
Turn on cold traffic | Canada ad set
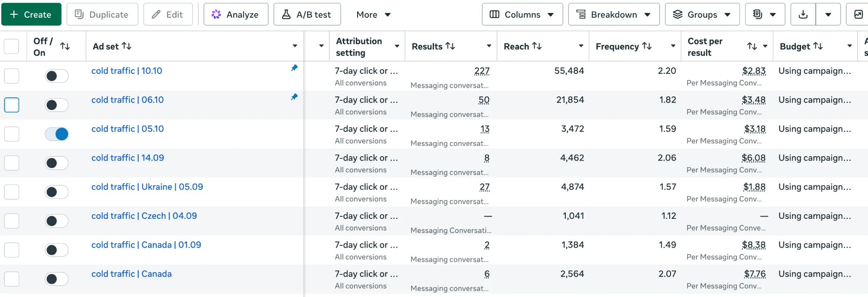pyautogui.click(x=56, y=279)
